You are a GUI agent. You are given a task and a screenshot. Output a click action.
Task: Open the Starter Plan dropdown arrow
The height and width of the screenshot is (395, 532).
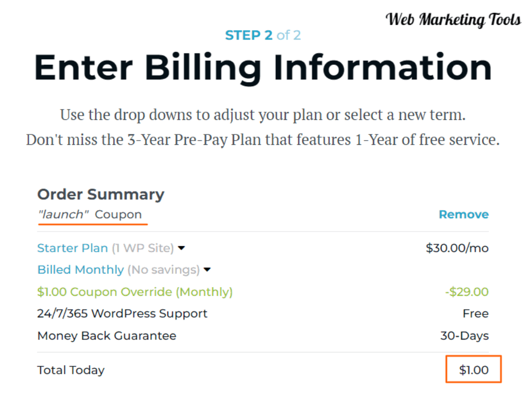click(x=181, y=248)
